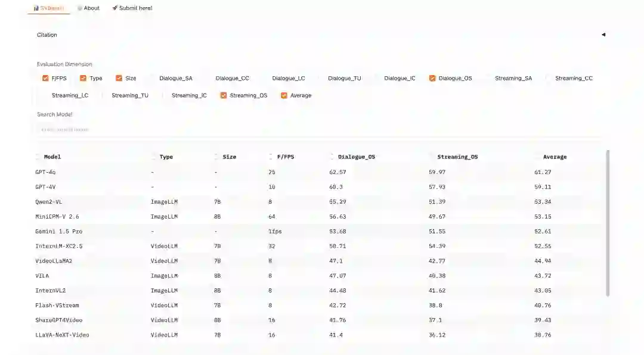Enable the Streaming_CC checkbox
Screen dimensions: 644x355
[x=549, y=78]
